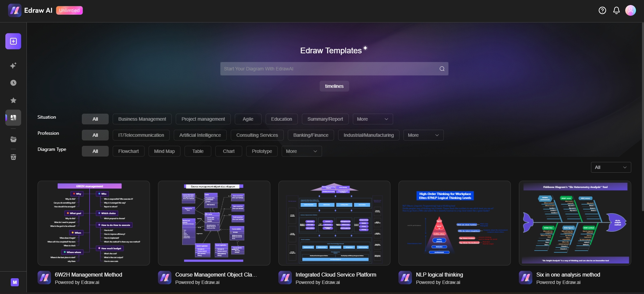The image size is (644, 294).
Task: Click Edraw icon beside NLP logical thinking
Action: click(x=405, y=278)
